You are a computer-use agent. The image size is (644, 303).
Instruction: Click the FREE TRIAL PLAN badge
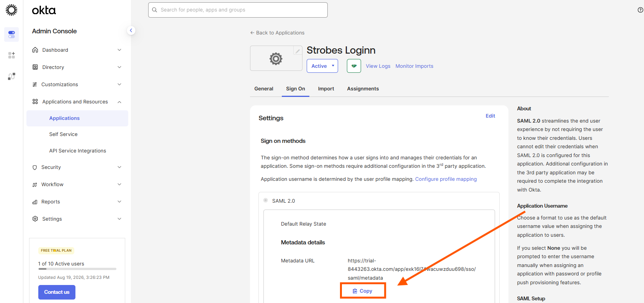[x=56, y=251]
